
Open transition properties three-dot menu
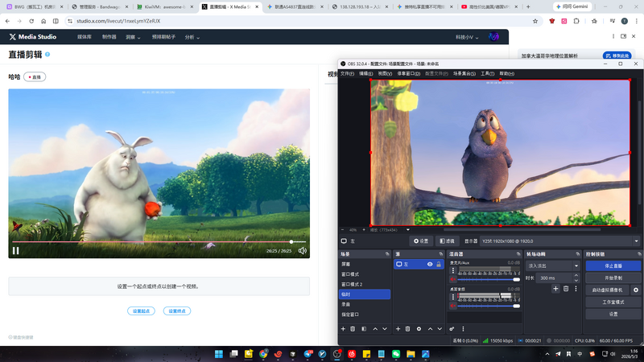coord(576,289)
